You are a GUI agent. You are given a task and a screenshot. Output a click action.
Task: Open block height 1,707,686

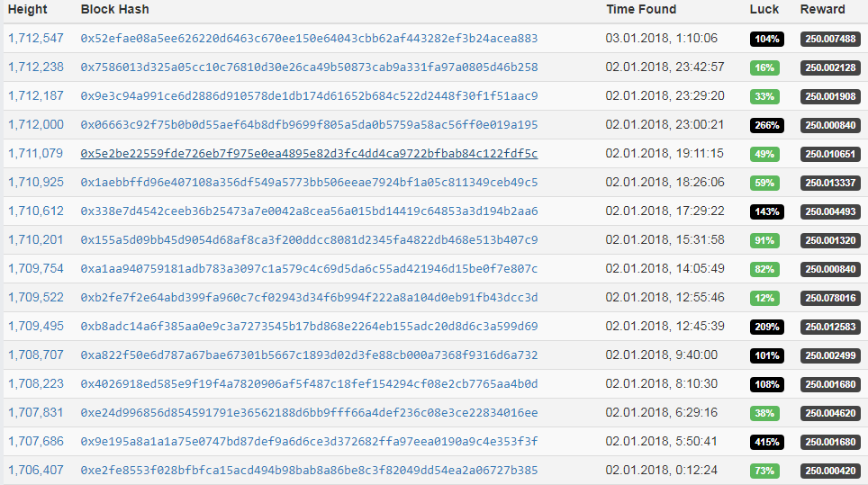coord(36,442)
